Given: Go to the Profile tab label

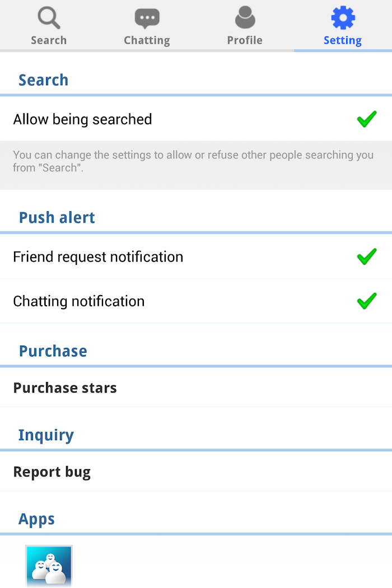Looking at the screenshot, I should coord(245,40).
